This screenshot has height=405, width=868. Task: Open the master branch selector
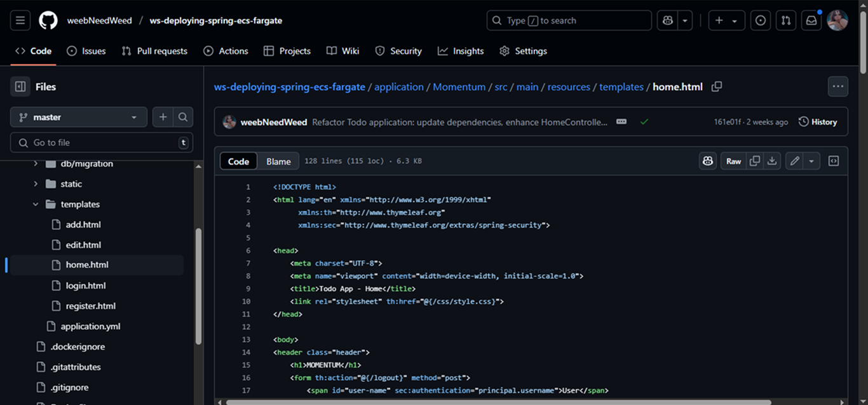[79, 117]
